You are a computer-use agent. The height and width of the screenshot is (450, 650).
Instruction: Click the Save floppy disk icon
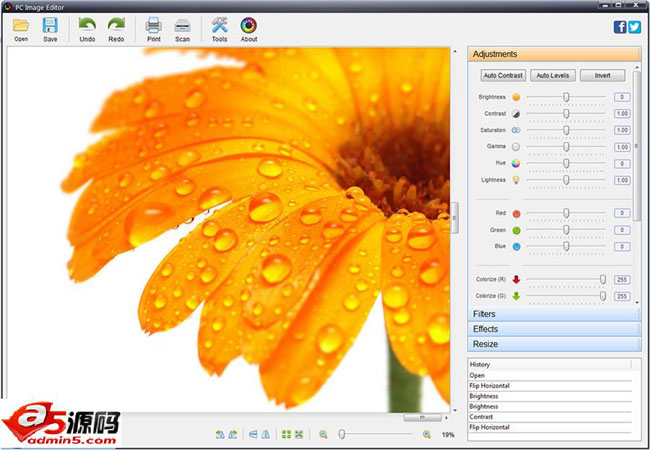pyautogui.click(x=50, y=25)
